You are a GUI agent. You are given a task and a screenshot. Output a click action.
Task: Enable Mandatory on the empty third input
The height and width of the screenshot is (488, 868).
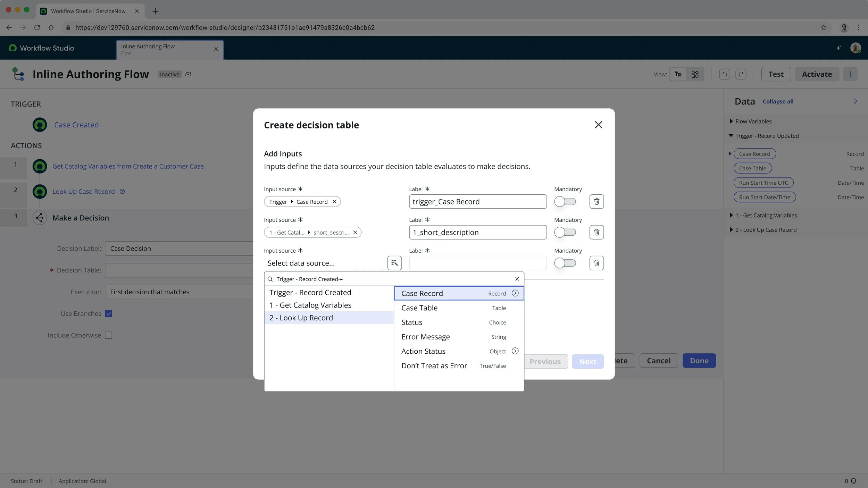pyautogui.click(x=565, y=263)
